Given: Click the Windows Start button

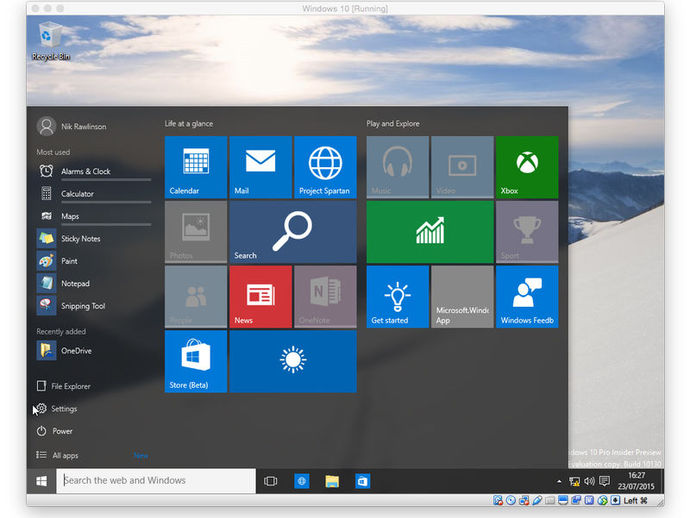Looking at the screenshot, I should tap(41, 481).
